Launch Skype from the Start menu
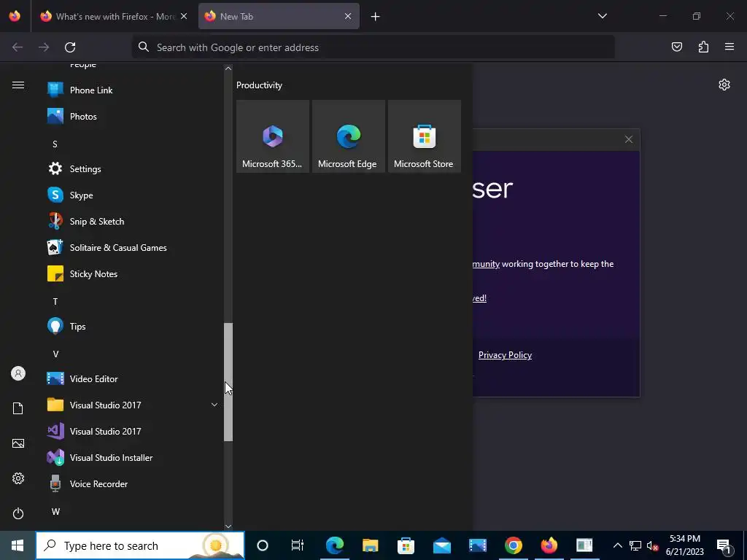Image resolution: width=747 pixels, height=560 pixels. point(133,195)
